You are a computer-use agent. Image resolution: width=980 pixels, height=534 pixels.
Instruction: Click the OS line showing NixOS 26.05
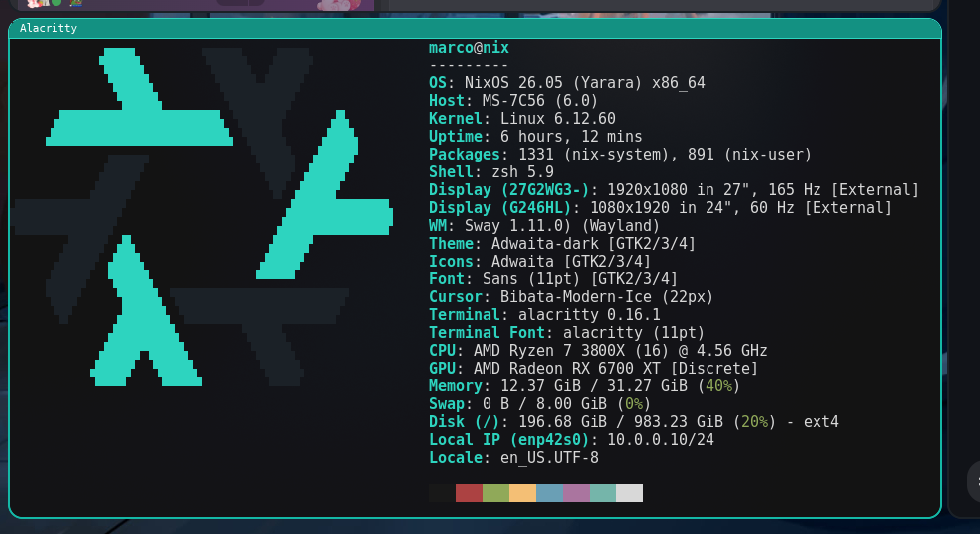(567, 83)
